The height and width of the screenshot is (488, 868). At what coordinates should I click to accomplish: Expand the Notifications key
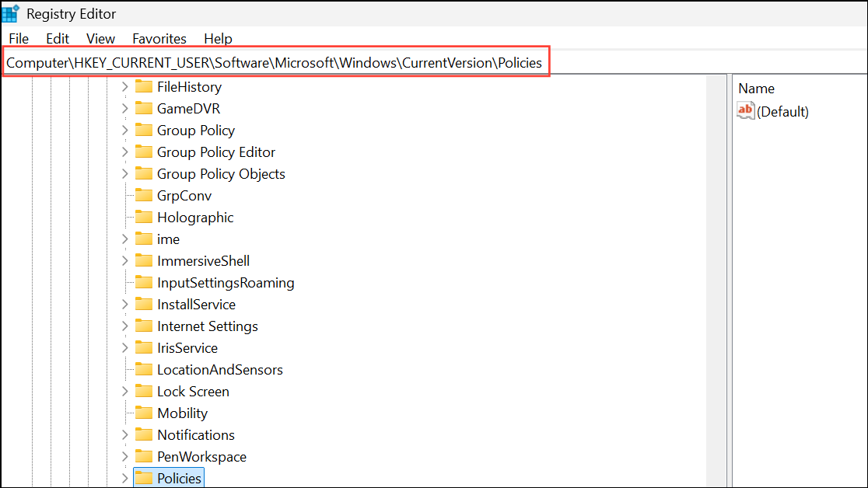pos(125,435)
